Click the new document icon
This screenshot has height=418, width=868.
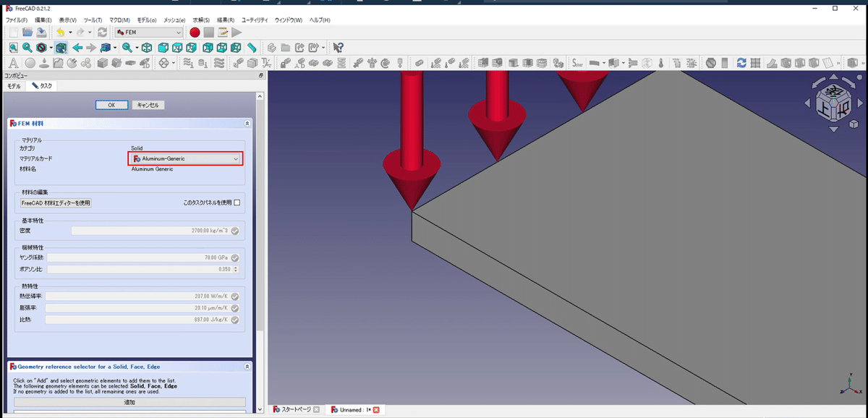coord(13,33)
